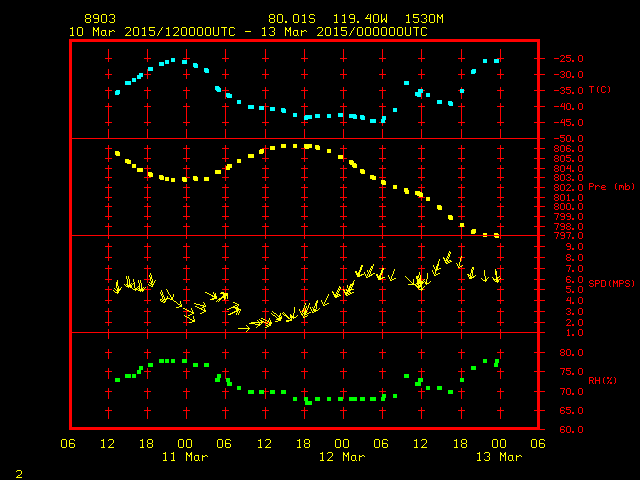
Task: Click the 805.0 pressure tick value
Action: point(569,158)
